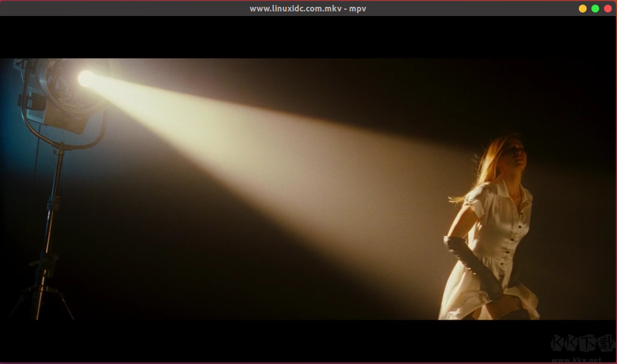Screen dimensions: 617x364
Task: Click empty title bar left of filename
Action: (x=114, y=9)
